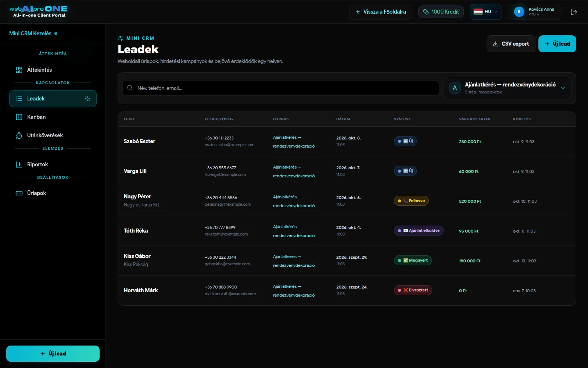Click the VÁRHATÓ ÉRTÉK column header

pos(474,119)
